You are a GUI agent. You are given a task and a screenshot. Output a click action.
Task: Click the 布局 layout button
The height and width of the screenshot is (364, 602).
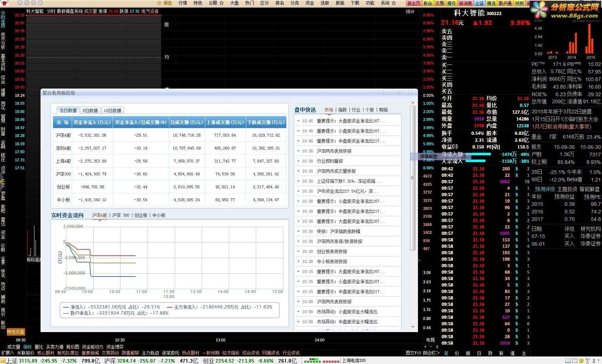tap(430, 340)
